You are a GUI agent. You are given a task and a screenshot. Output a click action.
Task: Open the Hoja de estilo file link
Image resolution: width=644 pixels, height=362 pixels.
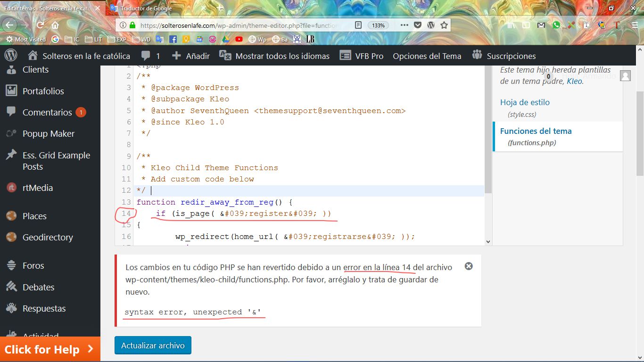click(x=525, y=102)
